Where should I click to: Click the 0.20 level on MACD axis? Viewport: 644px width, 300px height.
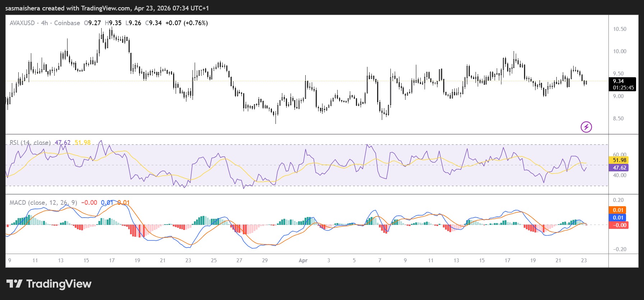click(x=618, y=200)
